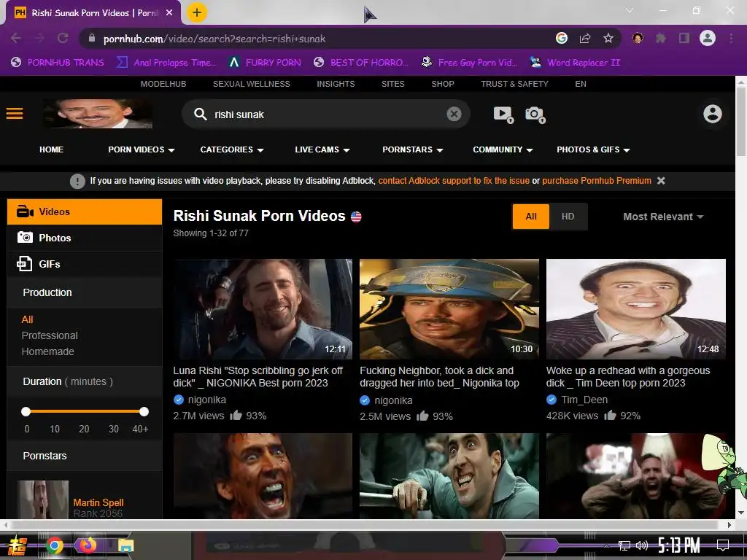Open Chrome from the taskbar
747x560 pixels.
point(54,545)
